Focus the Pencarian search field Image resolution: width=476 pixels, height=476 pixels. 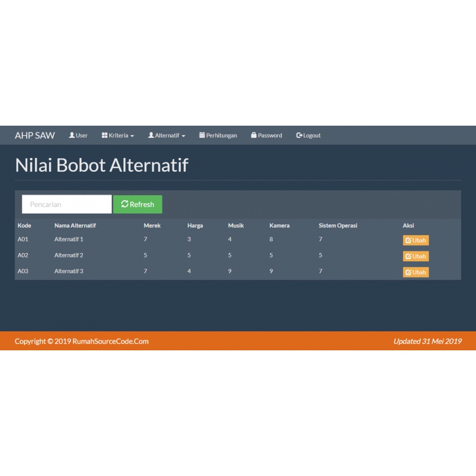pyautogui.click(x=67, y=204)
